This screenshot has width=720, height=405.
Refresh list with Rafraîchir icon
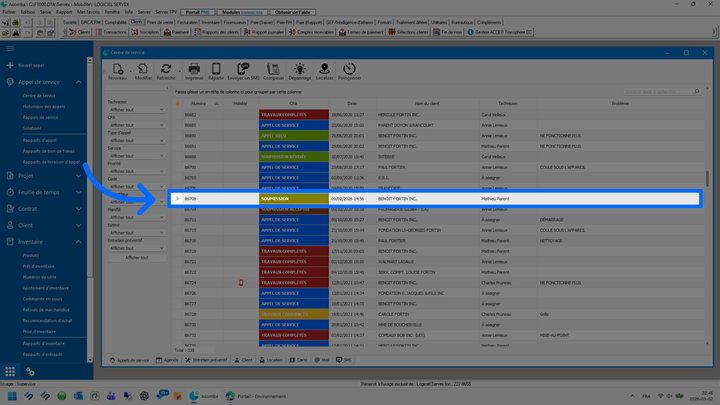point(166,69)
